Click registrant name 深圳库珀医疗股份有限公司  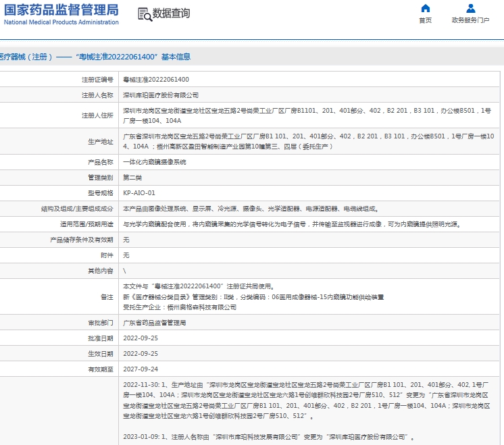point(161,95)
